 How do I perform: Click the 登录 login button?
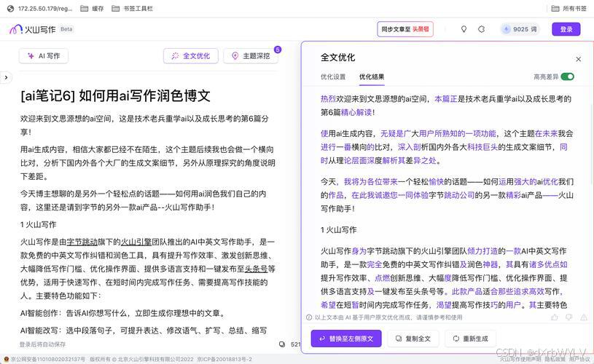click(x=566, y=29)
